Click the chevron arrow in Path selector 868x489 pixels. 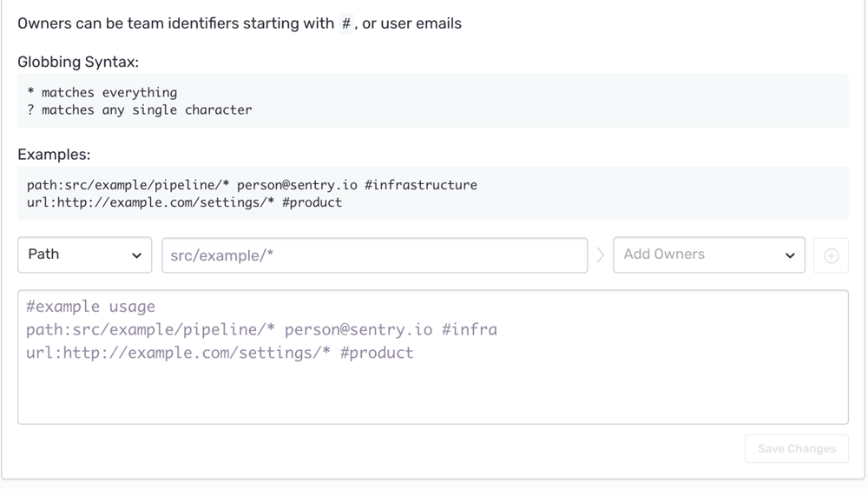click(136, 255)
